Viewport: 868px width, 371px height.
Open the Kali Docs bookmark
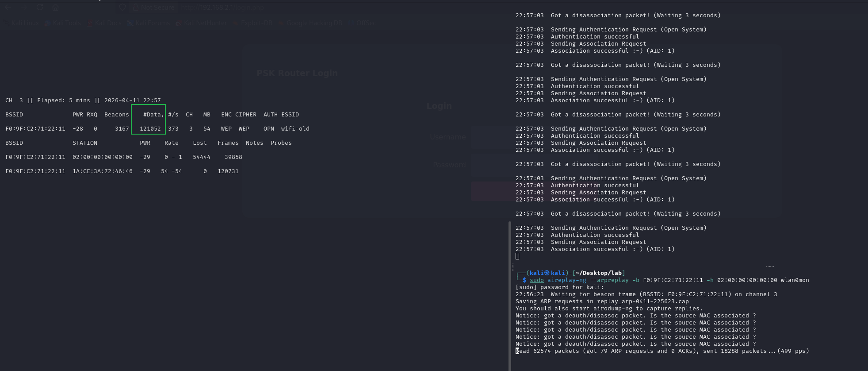[x=104, y=23]
